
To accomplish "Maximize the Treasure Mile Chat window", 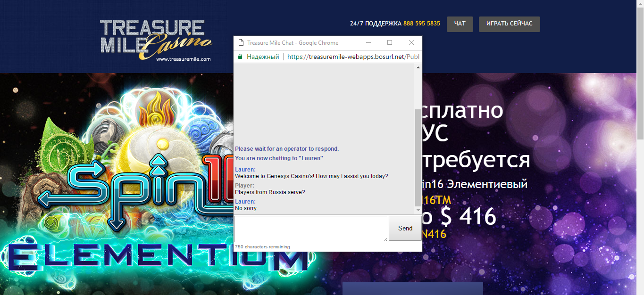I will [390, 42].
